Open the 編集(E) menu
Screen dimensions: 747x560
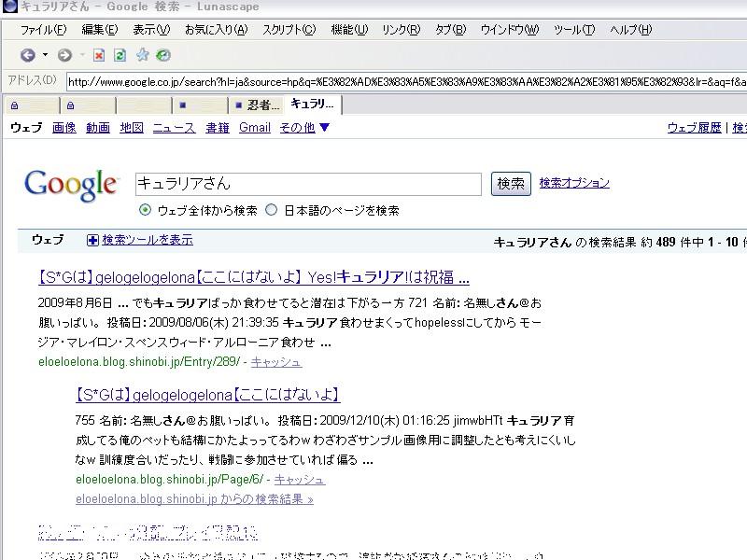click(x=100, y=30)
